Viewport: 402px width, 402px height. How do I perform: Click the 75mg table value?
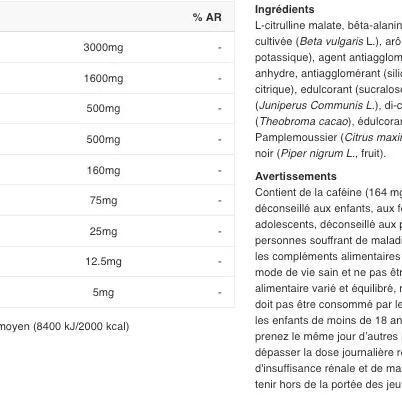[103, 201]
